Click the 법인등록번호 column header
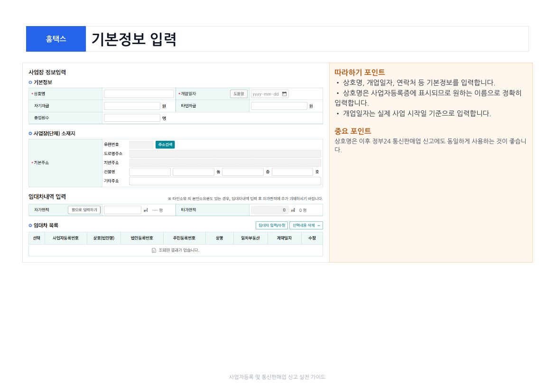The width and height of the screenshot is (555, 392). click(142, 238)
